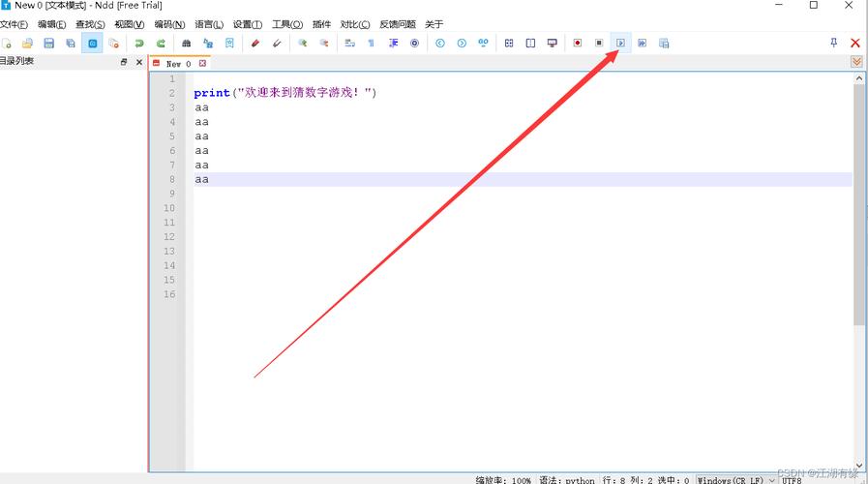Screen dimensions: 868x484
Task: Play back the recorded macro
Action: (x=620, y=44)
